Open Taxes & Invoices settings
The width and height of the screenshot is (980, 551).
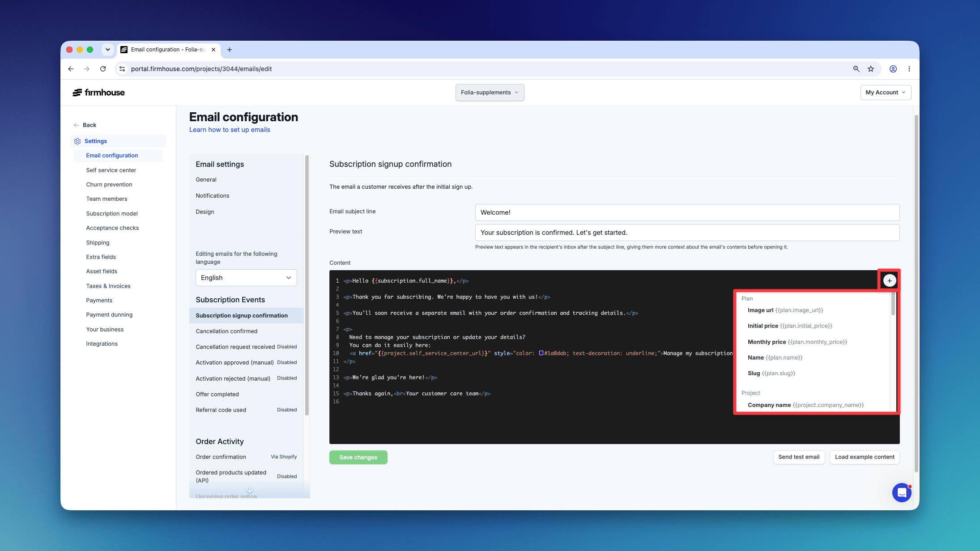tap(108, 286)
